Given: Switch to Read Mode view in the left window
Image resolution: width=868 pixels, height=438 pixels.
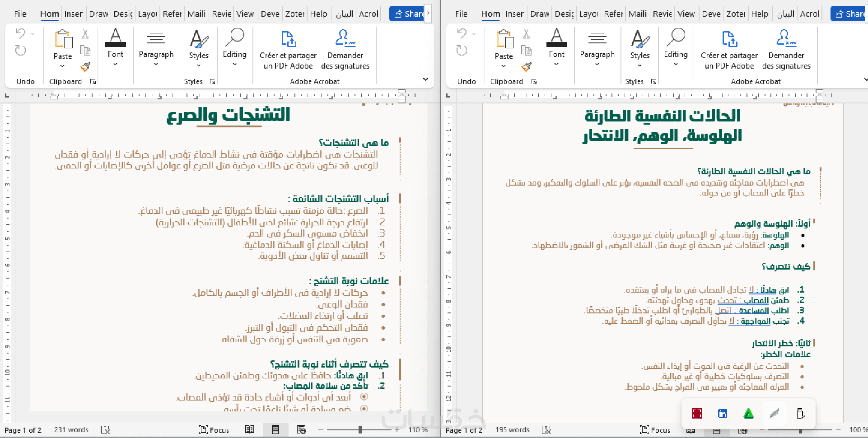Looking at the screenshot, I should click(x=249, y=429).
